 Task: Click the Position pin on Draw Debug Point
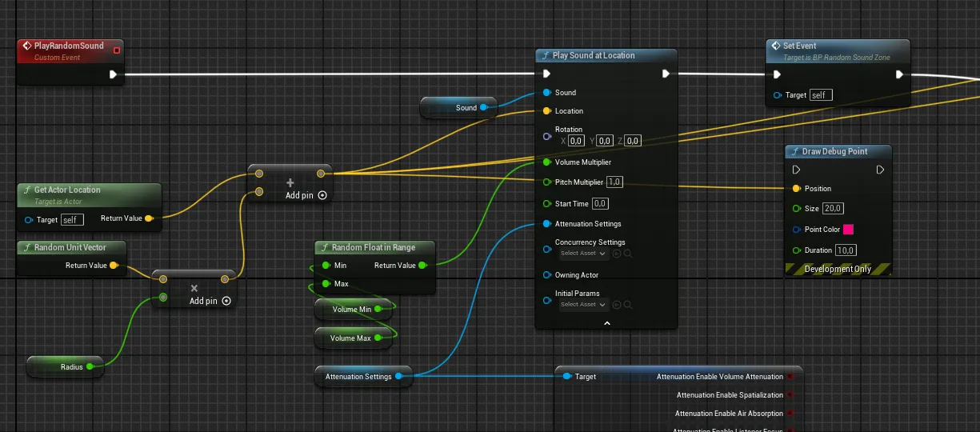[796, 189]
